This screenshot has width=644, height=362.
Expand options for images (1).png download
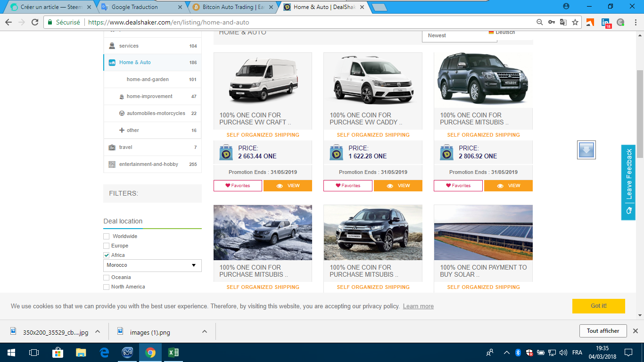(x=205, y=331)
